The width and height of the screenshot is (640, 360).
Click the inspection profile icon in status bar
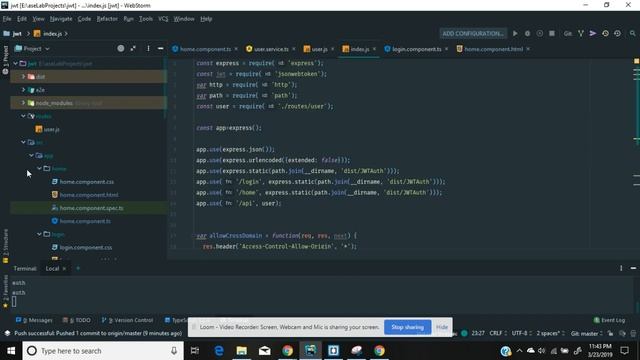coord(622,333)
